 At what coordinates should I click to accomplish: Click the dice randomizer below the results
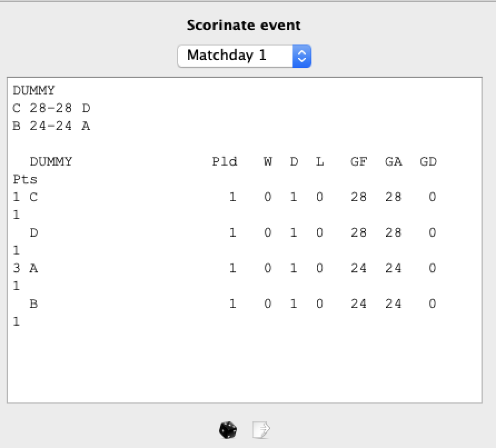pyautogui.click(x=228, y=430)
